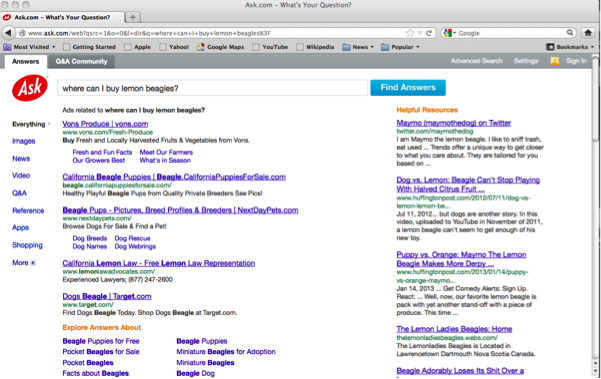
Task: Open the Bookmarks dropdown menu
Action: pos(570,47)
